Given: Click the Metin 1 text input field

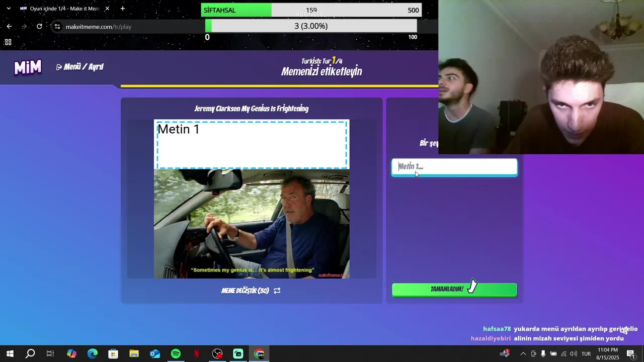Looking at the screenshot, I should coord(454,167).
